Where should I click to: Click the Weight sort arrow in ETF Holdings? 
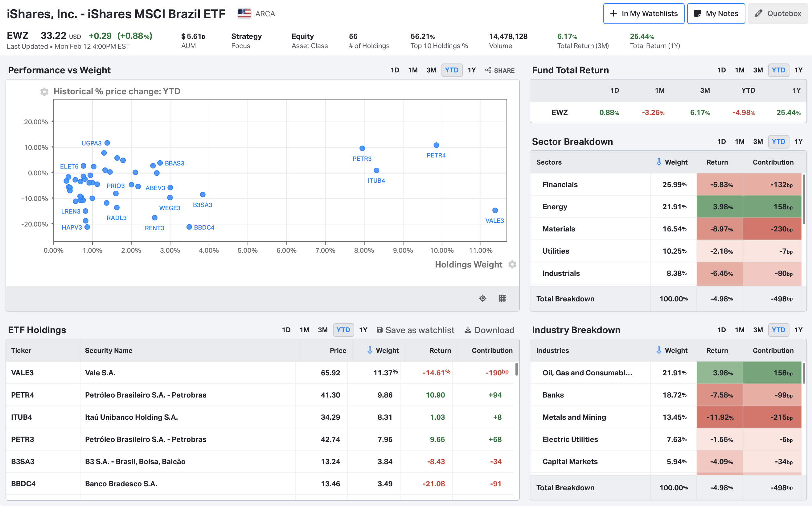click(370, 350)
